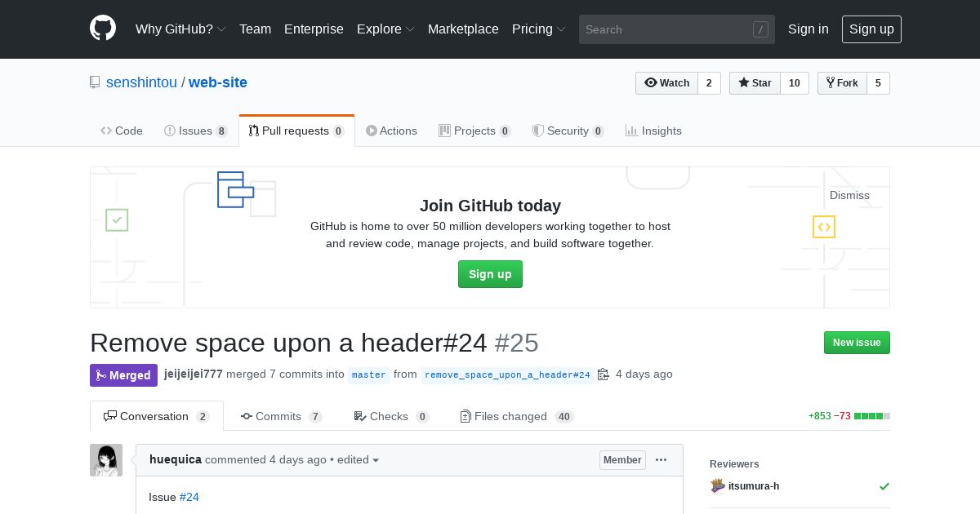Click the purple Merged status badge
Image resolution: width=980 pixels, height=514 pixels.
coord(123,375)
